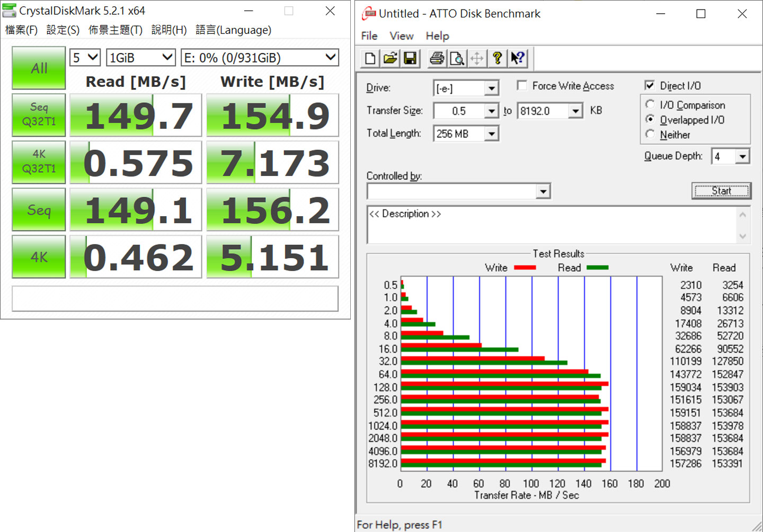Click the Seq Q32T1 write value 154.9
Screen dimensions: 763x532
(272, 115)
